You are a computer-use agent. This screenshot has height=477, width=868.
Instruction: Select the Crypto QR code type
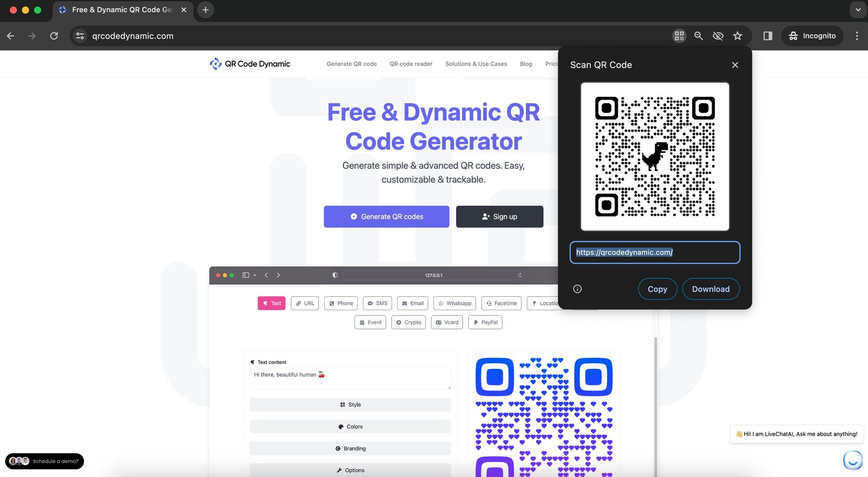tap(408, 322)
